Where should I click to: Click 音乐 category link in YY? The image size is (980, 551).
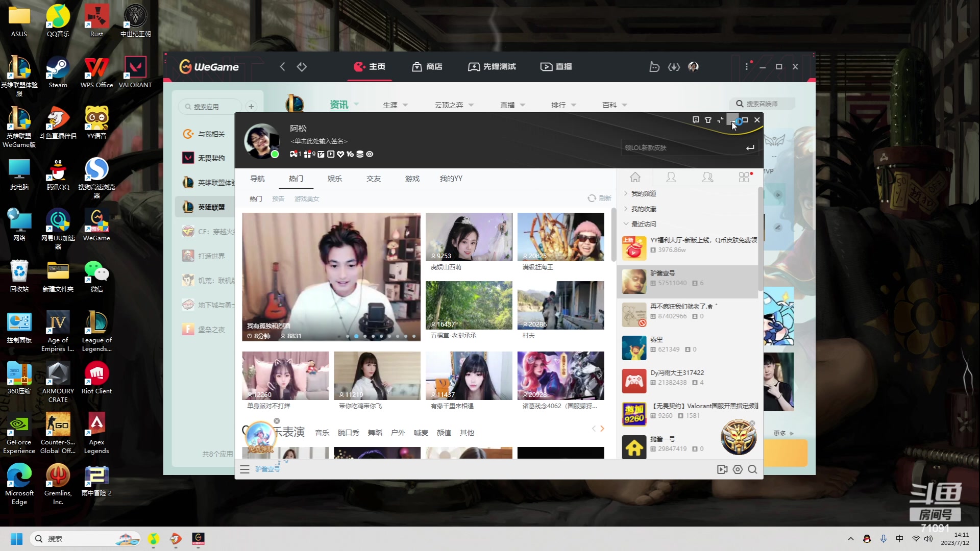322,433
